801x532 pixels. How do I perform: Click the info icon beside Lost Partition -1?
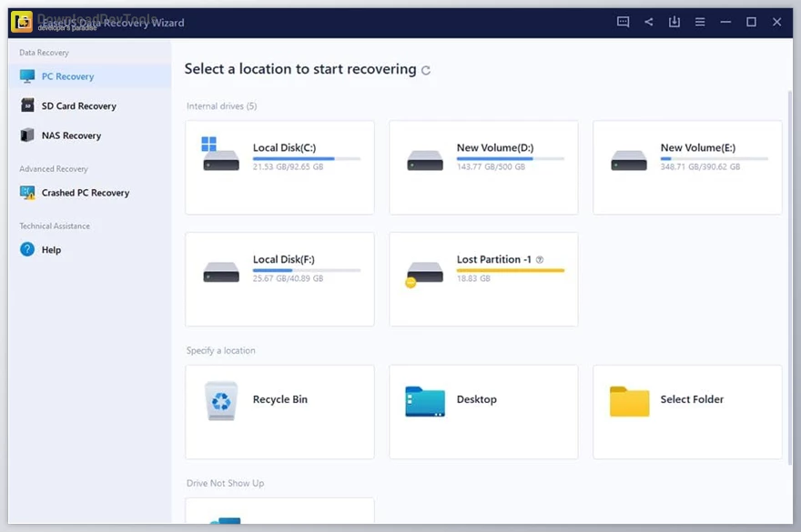click(540, 260)
